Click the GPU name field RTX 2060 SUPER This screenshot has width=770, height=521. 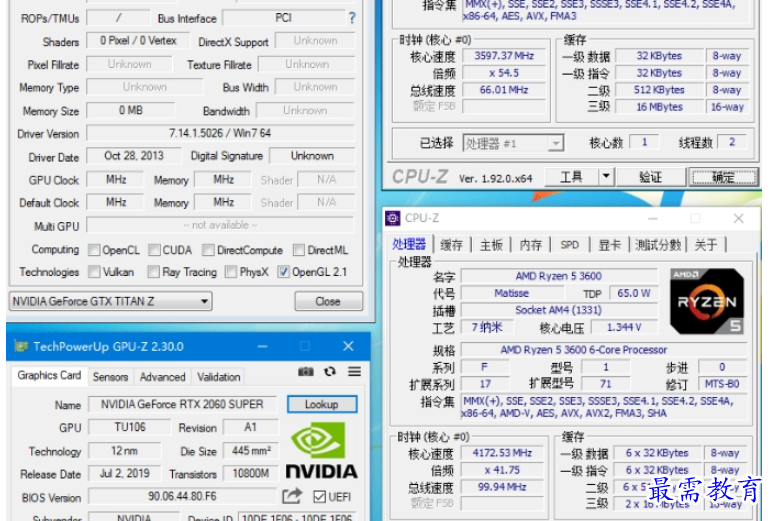[182, 404]
